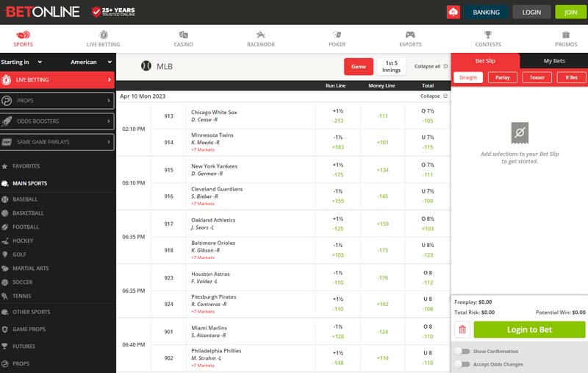Image resolution: width=588 pixels, height=373 pixels.
Task: Select New York Yankees money line +134
Action: click(x=382, y=170)
